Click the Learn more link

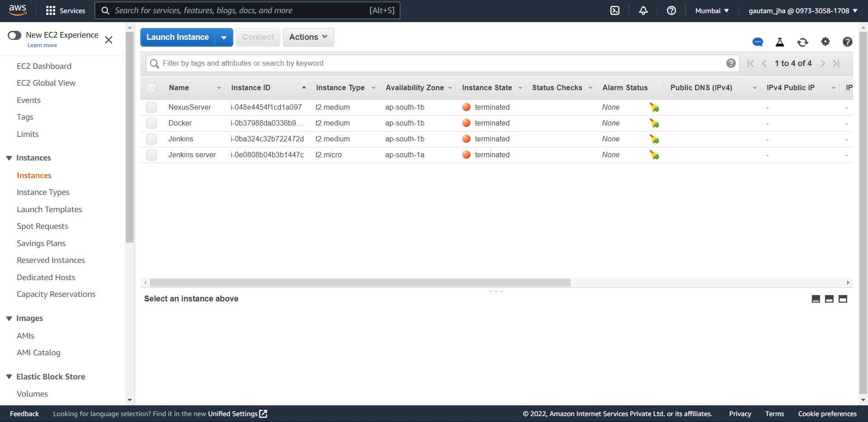[42, 45]
